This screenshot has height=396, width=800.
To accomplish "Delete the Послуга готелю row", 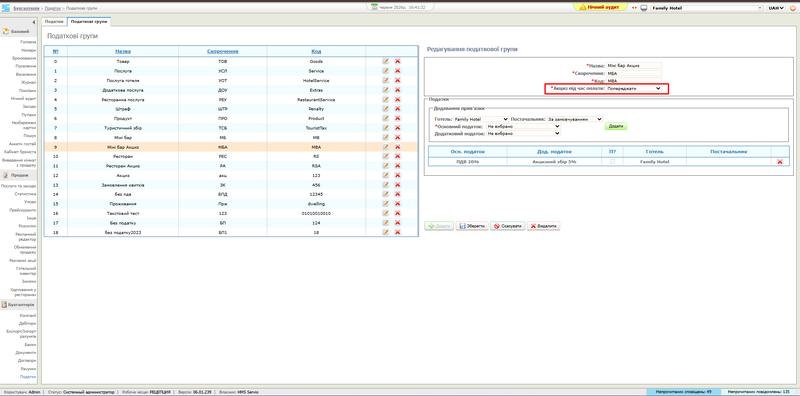I will point(397,80).
